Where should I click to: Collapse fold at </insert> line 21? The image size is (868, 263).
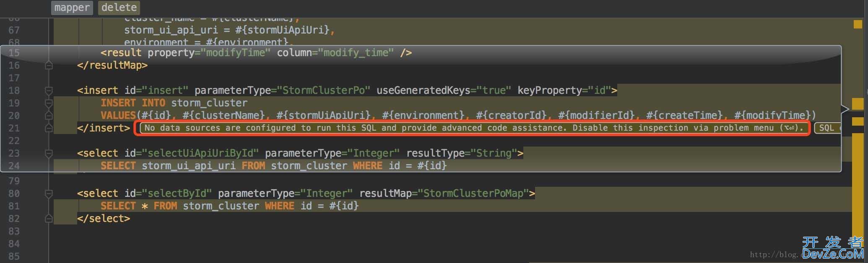click(x=49, y=128)
